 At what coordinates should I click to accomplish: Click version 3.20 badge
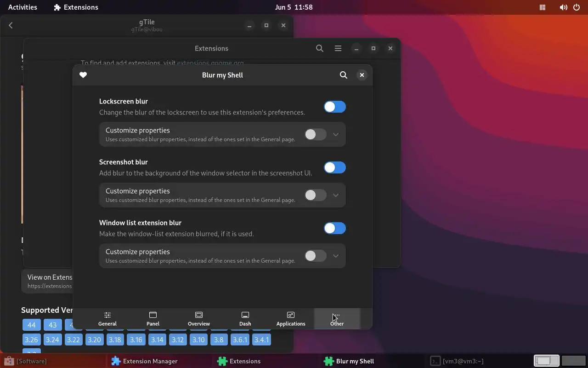tap(94, 340)
